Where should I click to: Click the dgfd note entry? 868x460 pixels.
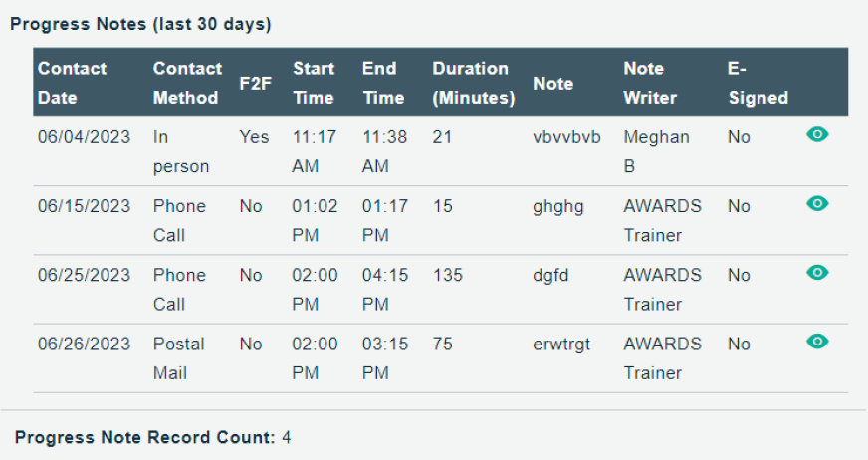pos(550,275)
